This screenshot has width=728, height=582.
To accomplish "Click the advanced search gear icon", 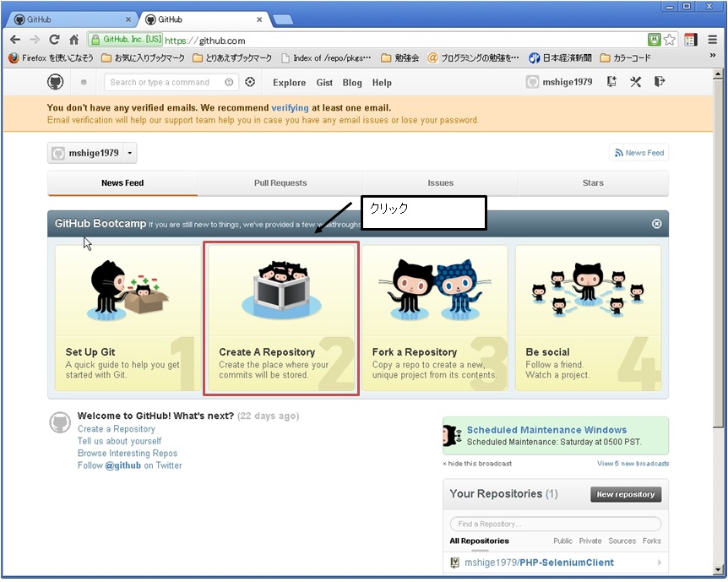I will click(250, 82).
